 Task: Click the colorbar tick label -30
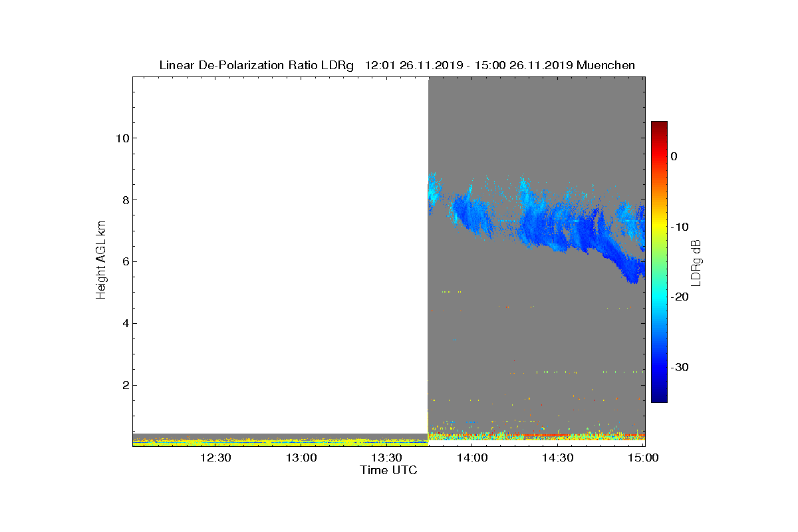[679, 368]
